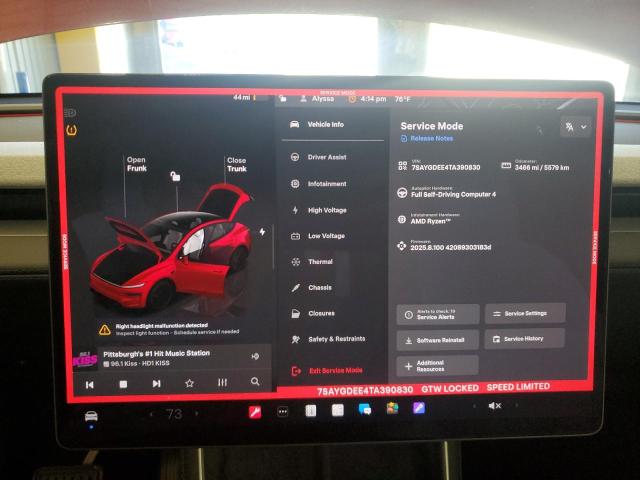Tap the odometer 3466 mi reading
This screenshot has width=640, height=480.
(x=542, y=167)
